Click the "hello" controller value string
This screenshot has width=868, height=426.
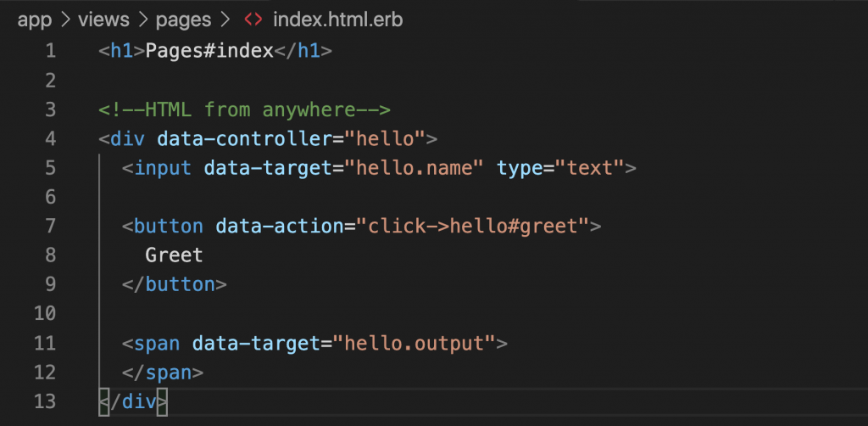[x=386, y=138]
